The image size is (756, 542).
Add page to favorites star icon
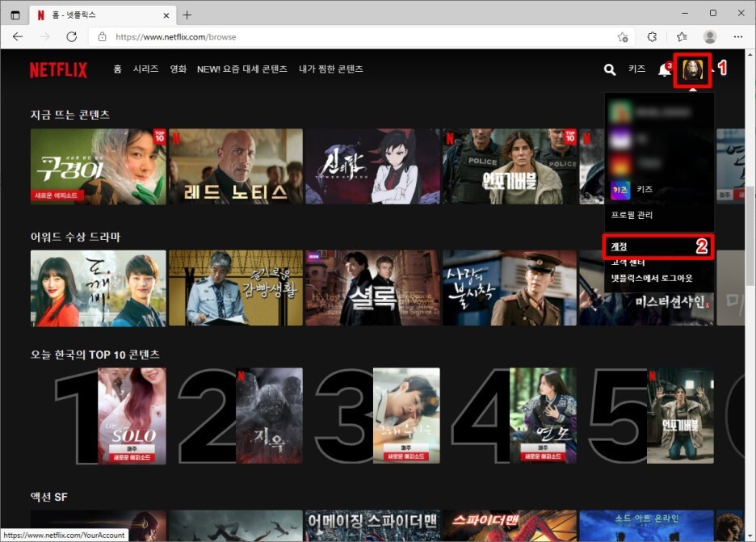[623, 36]
